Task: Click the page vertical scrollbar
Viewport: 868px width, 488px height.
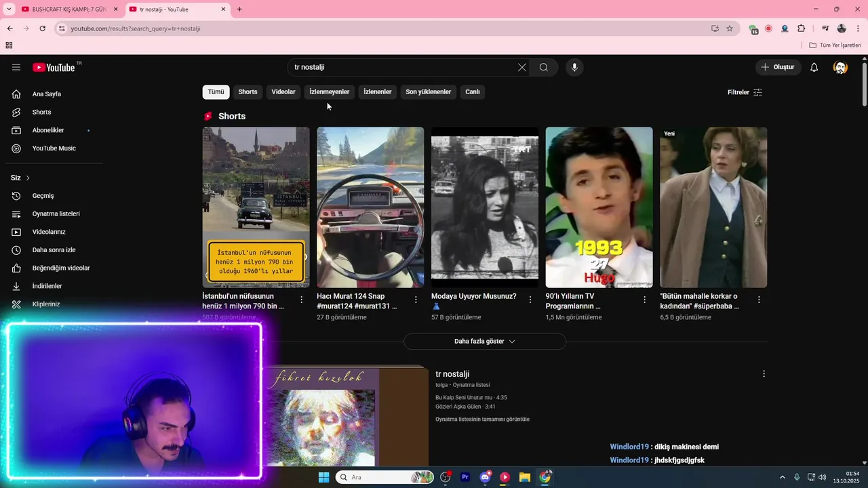Action: [864, 85]
